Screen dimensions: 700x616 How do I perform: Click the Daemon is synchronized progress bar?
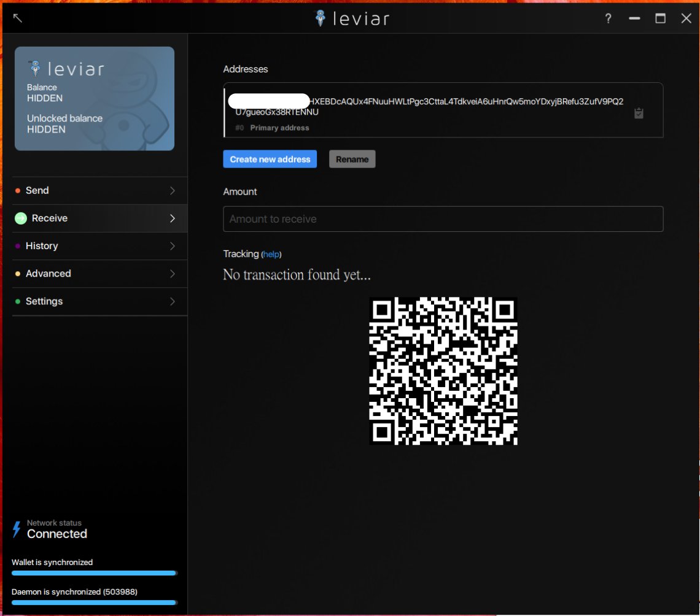click(94, 603)
